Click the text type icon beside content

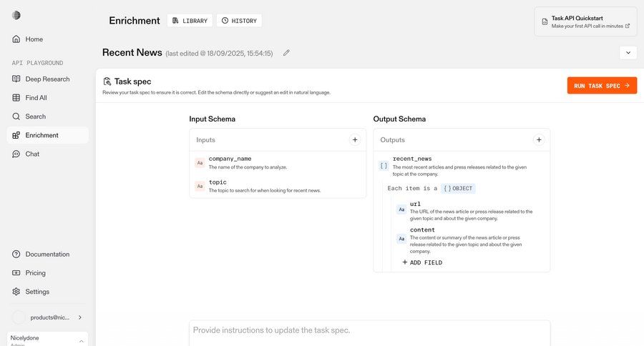tap(401, 239)
